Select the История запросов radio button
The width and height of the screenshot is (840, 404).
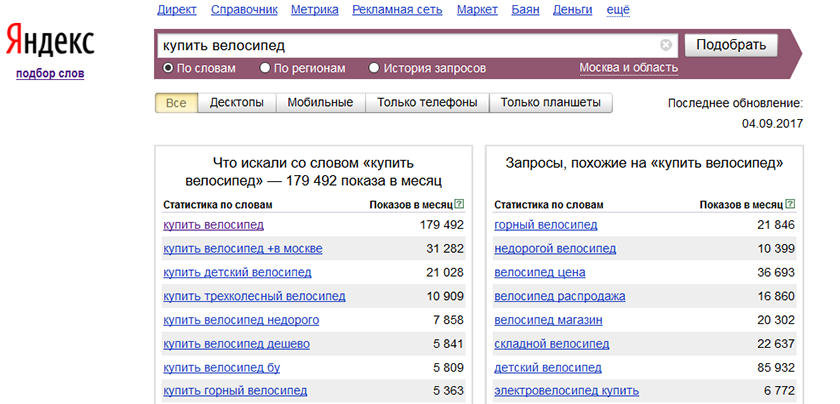(x=374, y=68)
